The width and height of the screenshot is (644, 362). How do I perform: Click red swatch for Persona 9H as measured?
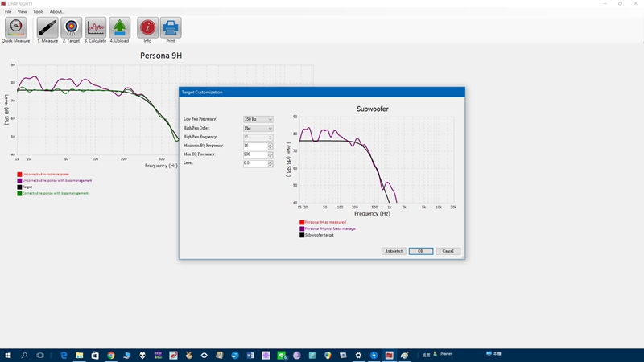(x=302, y=222)
